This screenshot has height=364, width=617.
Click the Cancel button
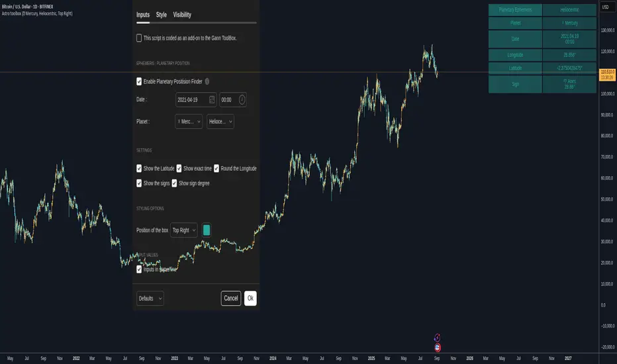point(231,298)
